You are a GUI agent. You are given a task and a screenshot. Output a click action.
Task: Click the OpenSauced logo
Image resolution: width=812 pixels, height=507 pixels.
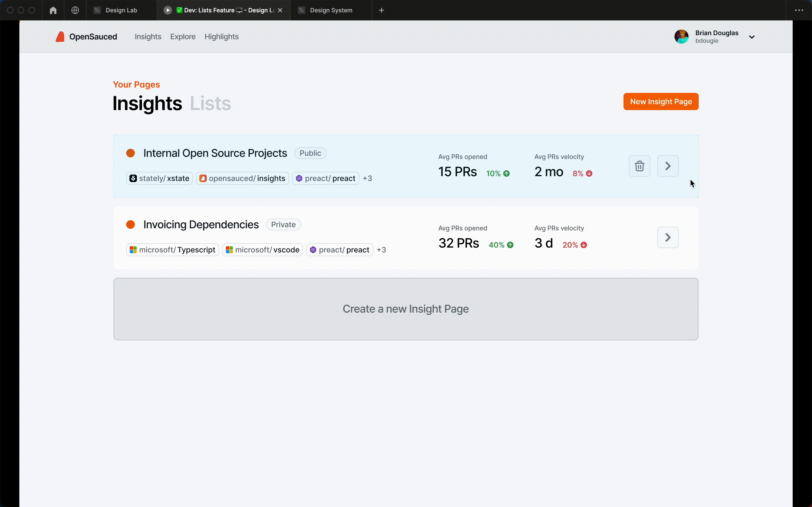86,37
